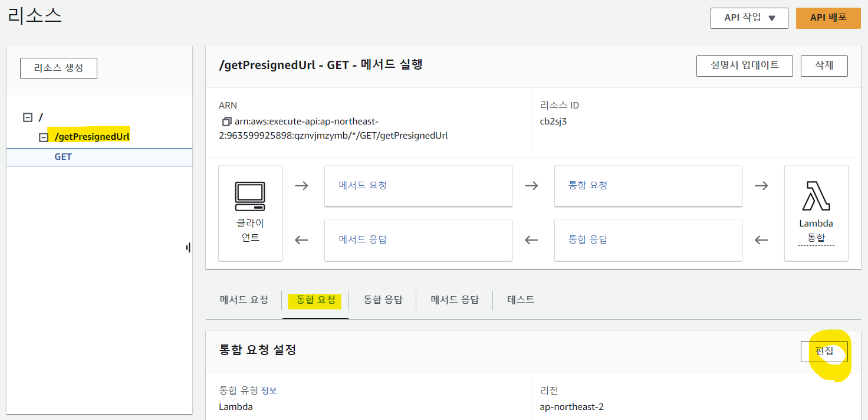Image resolution: width=868 pixels, height=420 pixels.
Task: Collapse the root / resource tree node
Action: pos(27,117)
